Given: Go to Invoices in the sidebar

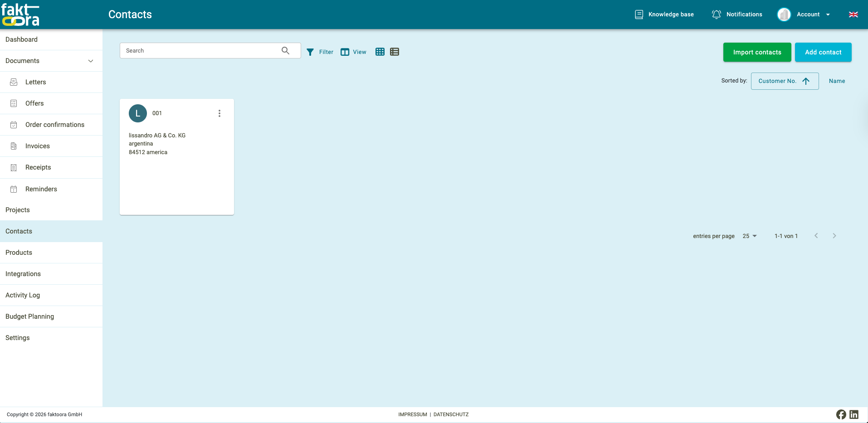Looking at the screenshot, I should 38,146.
